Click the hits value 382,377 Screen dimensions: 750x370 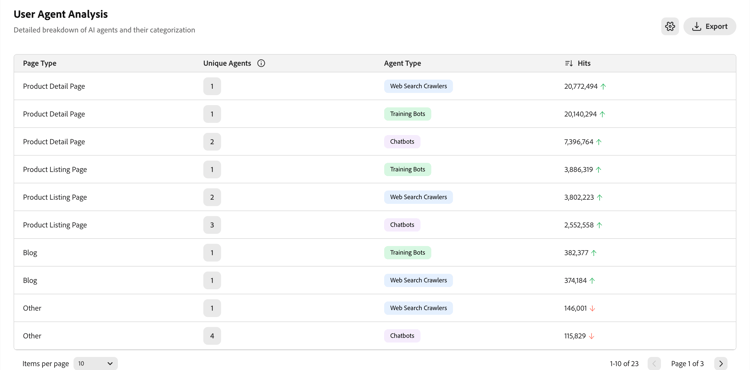tap(576, 253)
